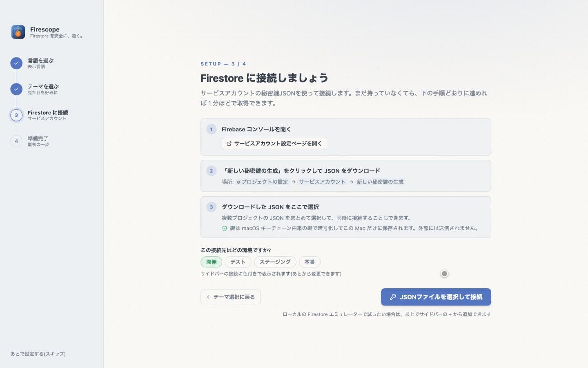Click JSONファイルを選択して接続 button
This screenshot has width=588, height=368.
[436, 297]
